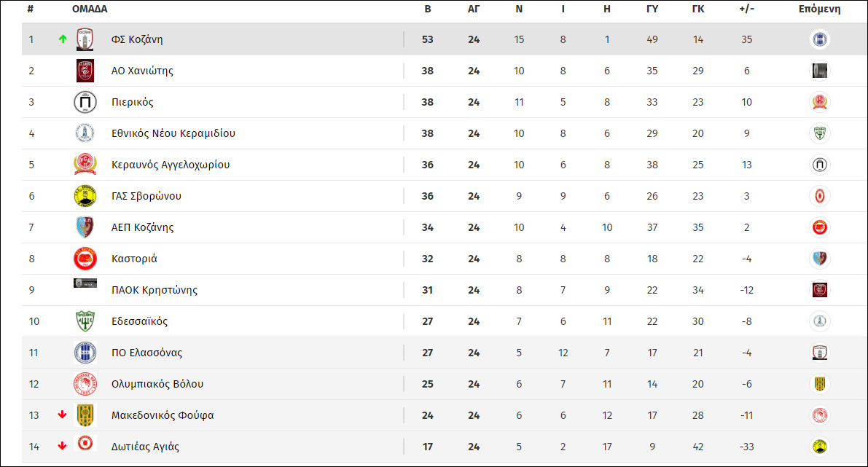The width and height of the screenshot is (868, 467).
Task: Click the ΑΟ Χανιώτης team logo
Action: coord(85,71)
